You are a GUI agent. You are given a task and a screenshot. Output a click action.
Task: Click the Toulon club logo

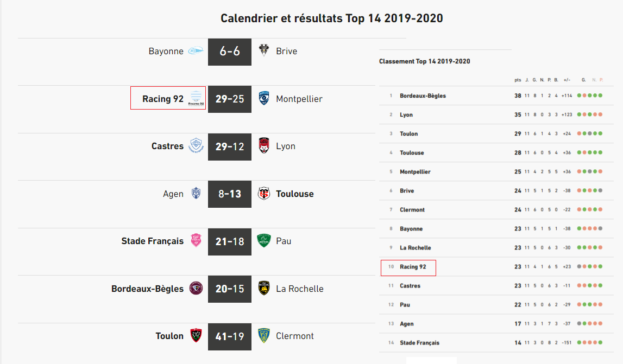click(196, 336)
